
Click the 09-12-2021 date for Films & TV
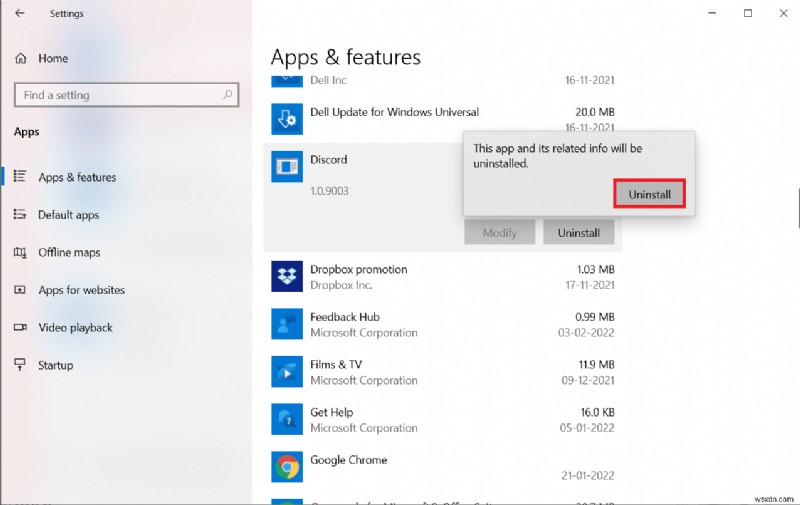coord(588,380)
